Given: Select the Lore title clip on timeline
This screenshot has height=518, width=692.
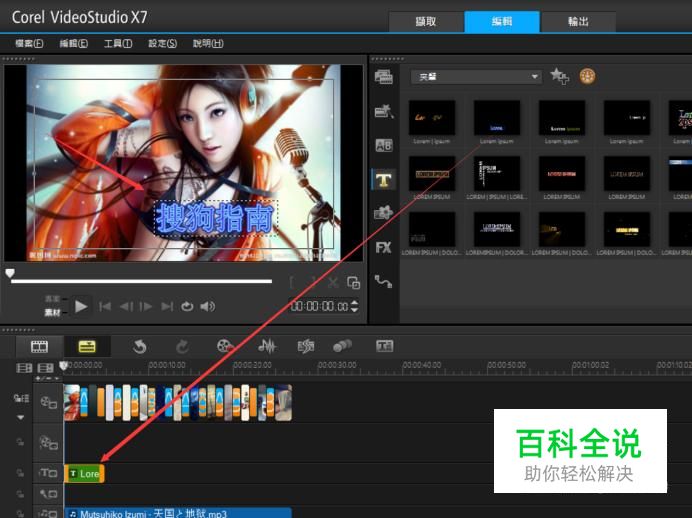Looking at the screenshot, I should (85, 474).
